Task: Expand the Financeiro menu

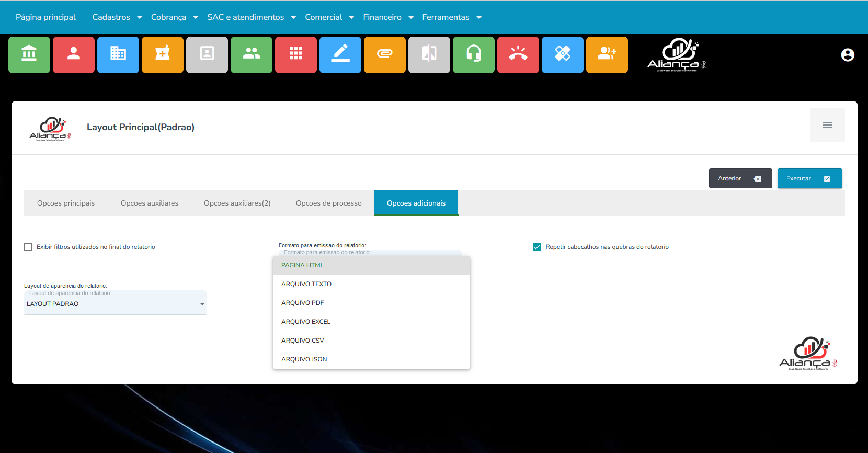Action: [388, 17]
